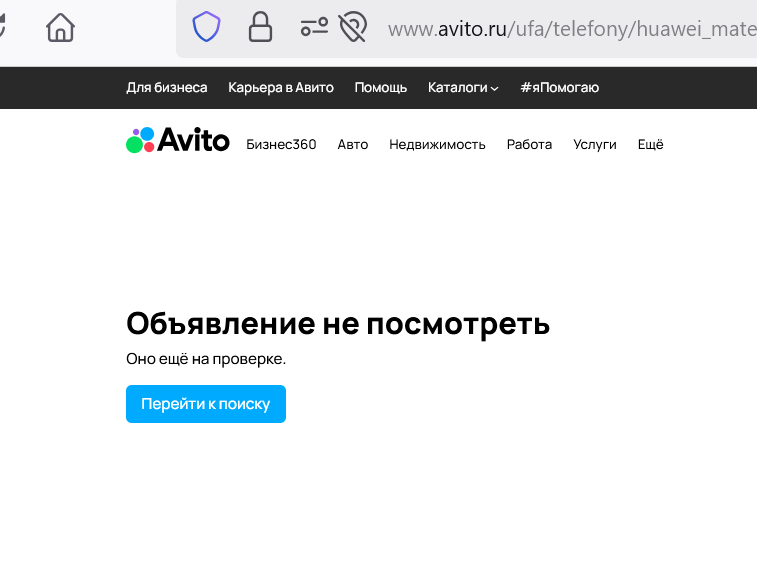The height and width of the screenshot is (587, 757).
Task: Open the site permissions settings icon
Action: tap(314, 27)
